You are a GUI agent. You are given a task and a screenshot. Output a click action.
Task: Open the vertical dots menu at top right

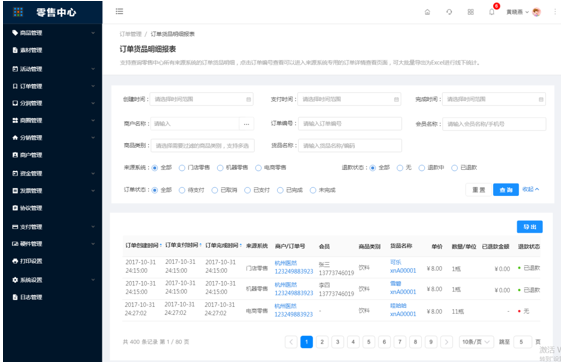[555, 12]
